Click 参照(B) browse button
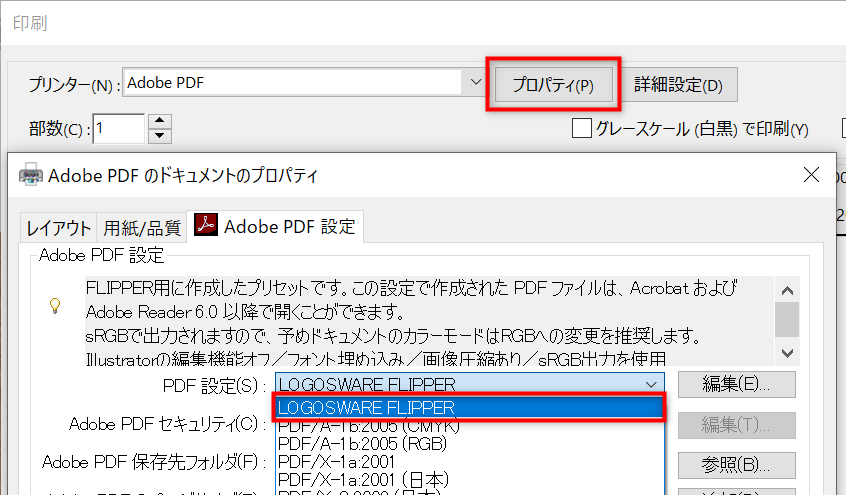This screenshot has height=495, width=846. [736, 465]
